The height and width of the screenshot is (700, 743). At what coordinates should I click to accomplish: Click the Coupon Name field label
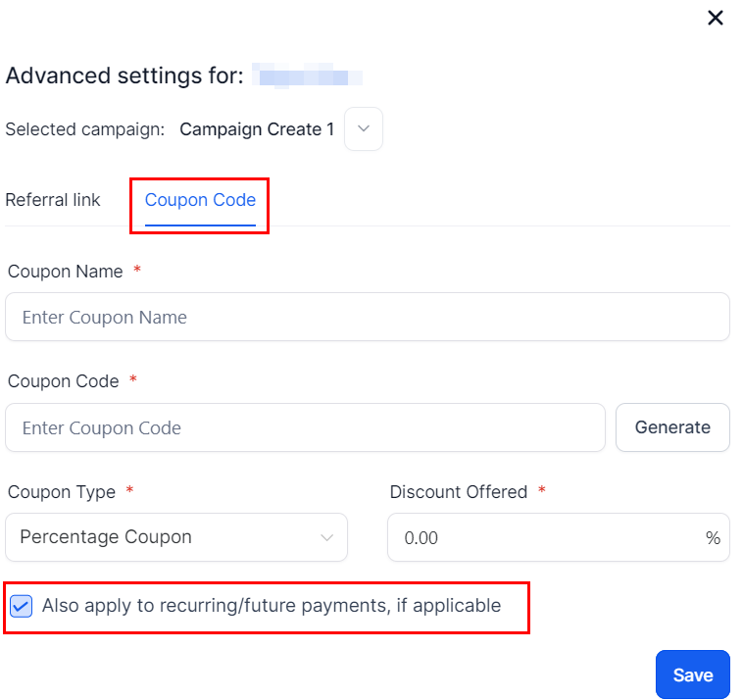pos(66,272)
